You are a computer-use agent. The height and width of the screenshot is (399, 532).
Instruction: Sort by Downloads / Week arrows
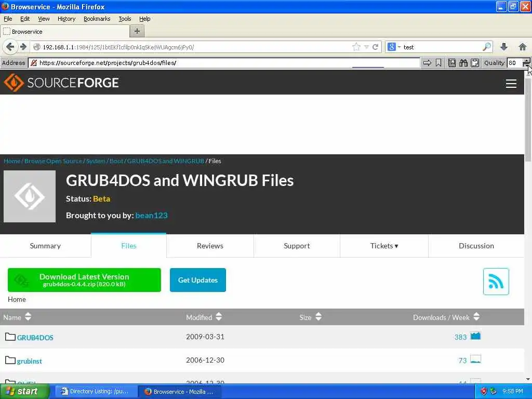click(476, 317)
